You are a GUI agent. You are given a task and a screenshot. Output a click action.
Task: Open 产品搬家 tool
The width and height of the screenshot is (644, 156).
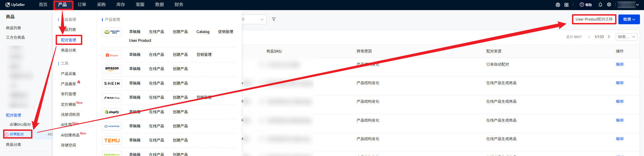68,84
